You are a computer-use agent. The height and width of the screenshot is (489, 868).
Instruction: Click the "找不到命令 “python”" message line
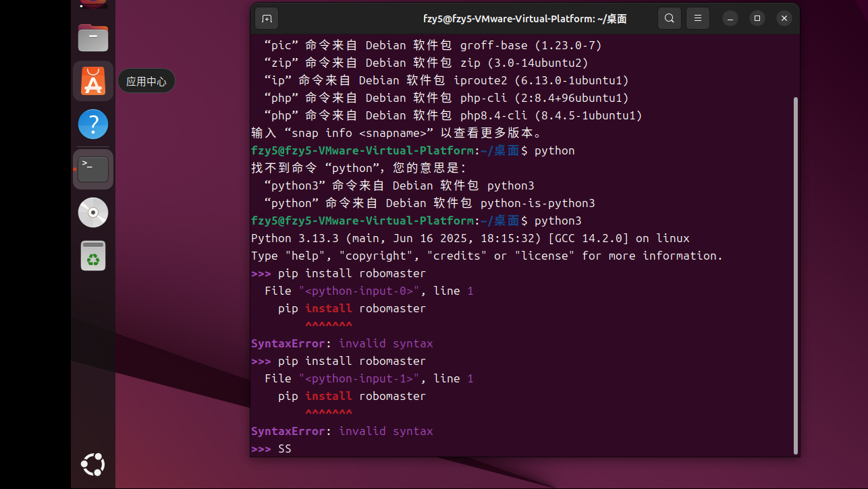point(358,169)
